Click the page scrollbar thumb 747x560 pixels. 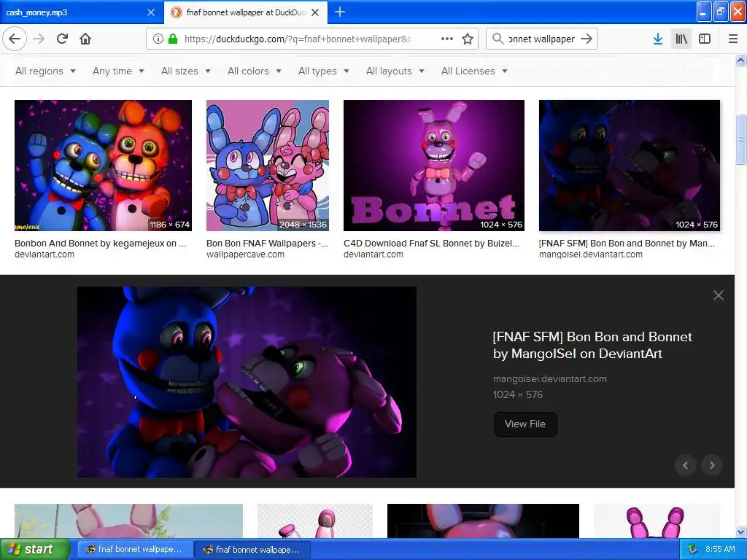click(x=740, y=139)
